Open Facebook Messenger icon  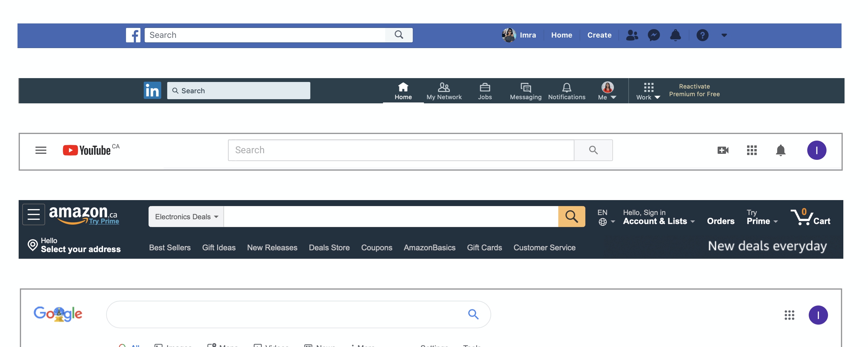click(654, 35)
